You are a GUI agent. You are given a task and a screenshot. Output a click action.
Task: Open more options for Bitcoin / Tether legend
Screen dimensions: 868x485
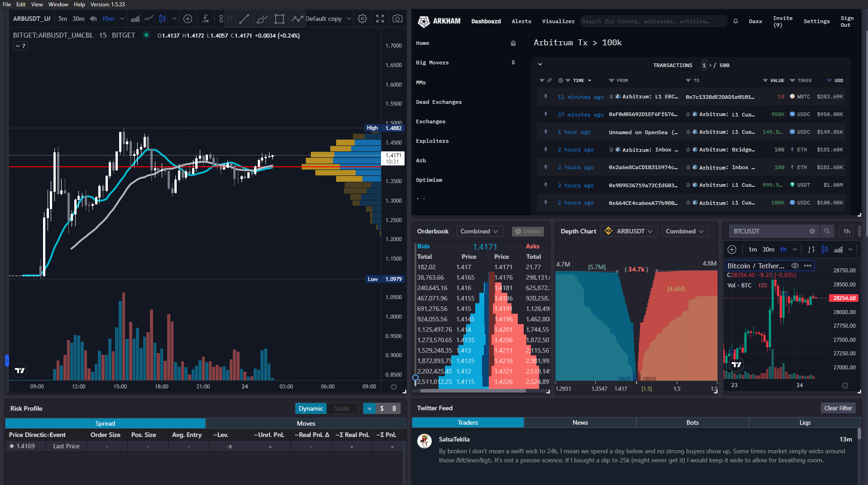click(x=808, y=266)
